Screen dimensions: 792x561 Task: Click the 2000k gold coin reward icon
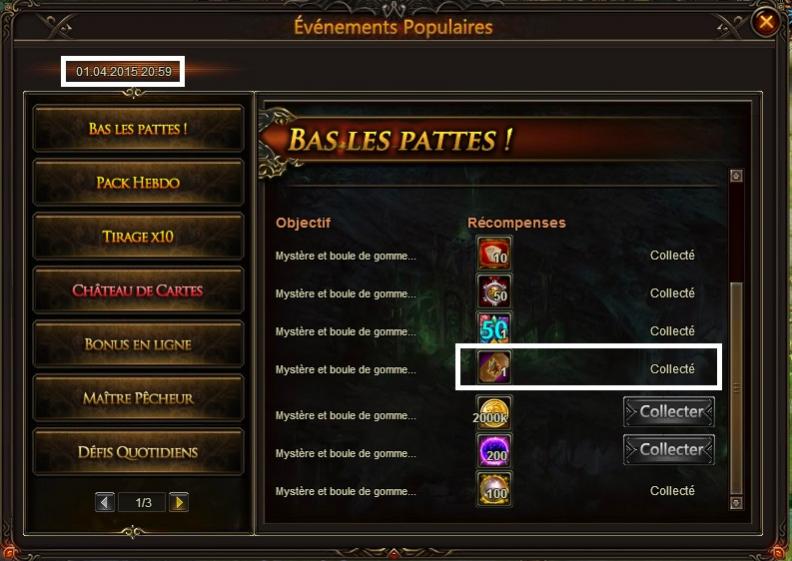[x=494, y=413]
